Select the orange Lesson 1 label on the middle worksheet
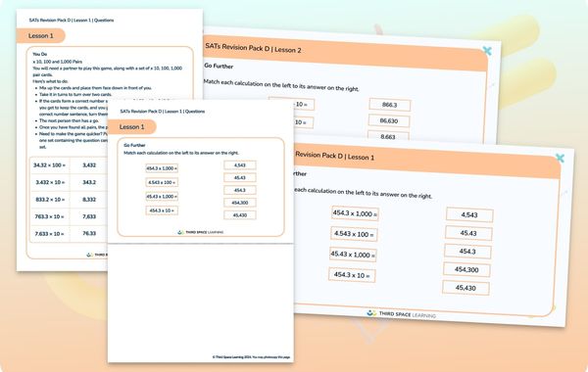Image resolution: width=588 pixels, height=372 pixels. (131, 127)
